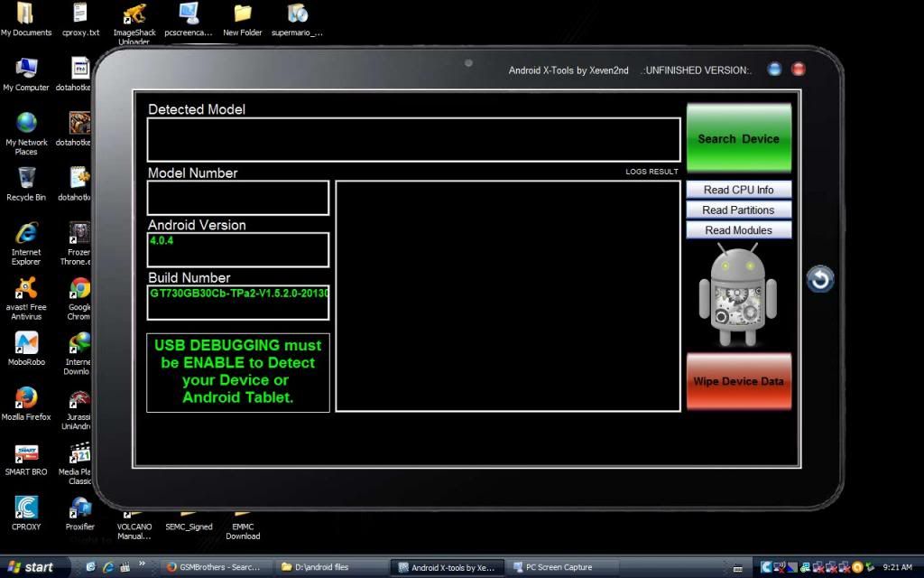Viewport: 924px width, 578px height.
Task: Click the Read Modules button
Action: click(738, 230)
